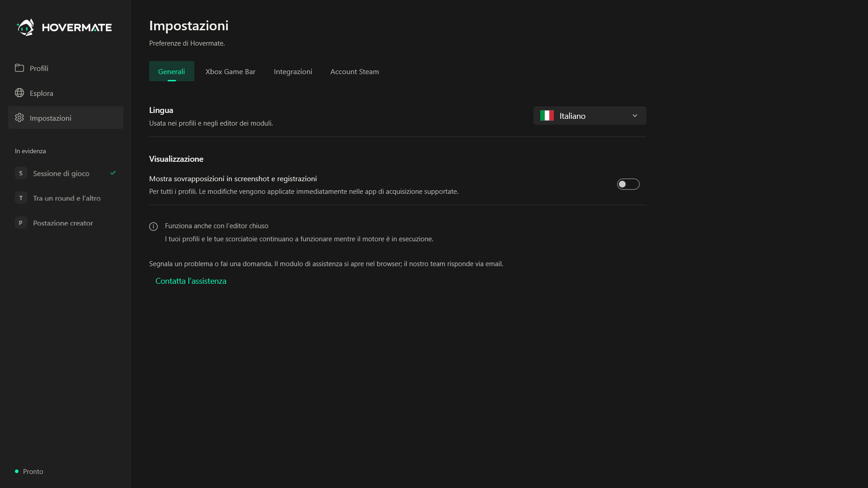Click the HOVERMATE wordmark

[77, 28]
